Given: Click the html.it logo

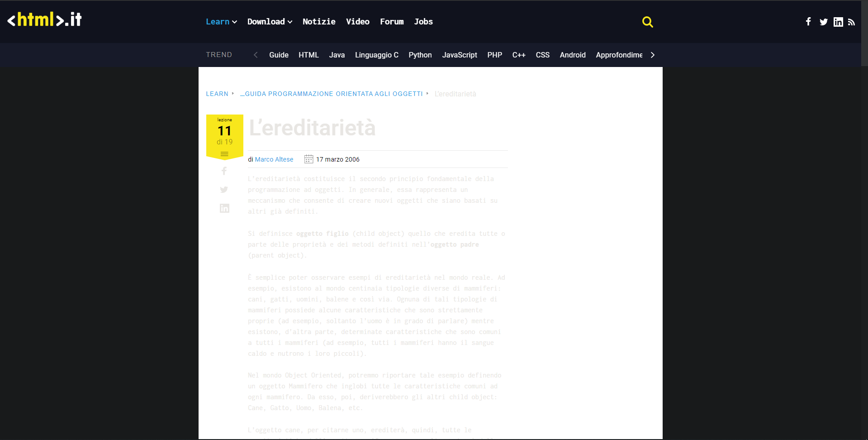Looking at the screenshot, I should point(44,20).
